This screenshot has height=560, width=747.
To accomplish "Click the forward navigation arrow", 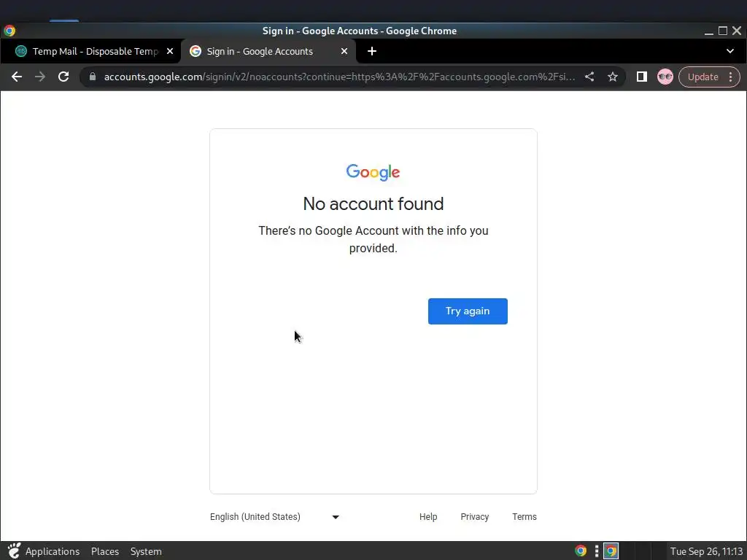I will [x=40, y=77].
